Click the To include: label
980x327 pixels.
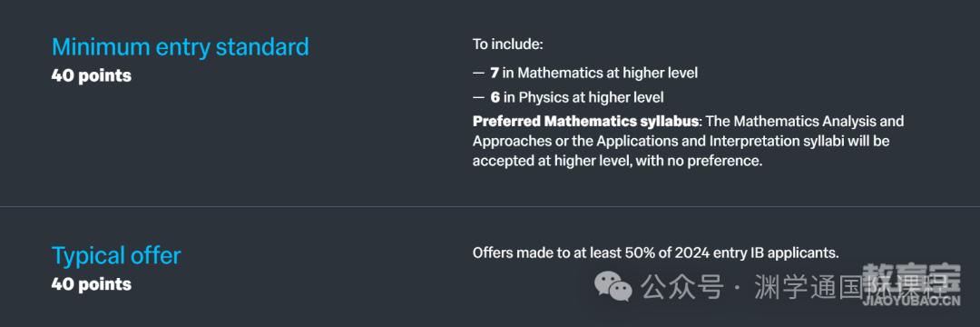pyautogui.click(x=508, y=45)
